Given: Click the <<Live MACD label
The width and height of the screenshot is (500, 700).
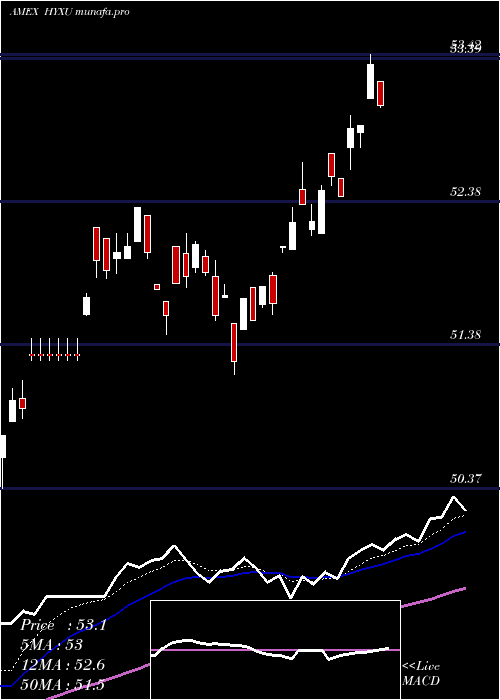Looking at the screenshot, I should tap(421, 673).
